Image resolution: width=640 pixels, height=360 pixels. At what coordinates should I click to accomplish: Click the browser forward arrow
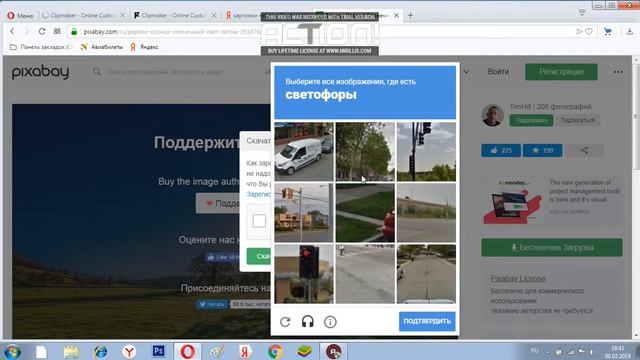coord(27,31)
